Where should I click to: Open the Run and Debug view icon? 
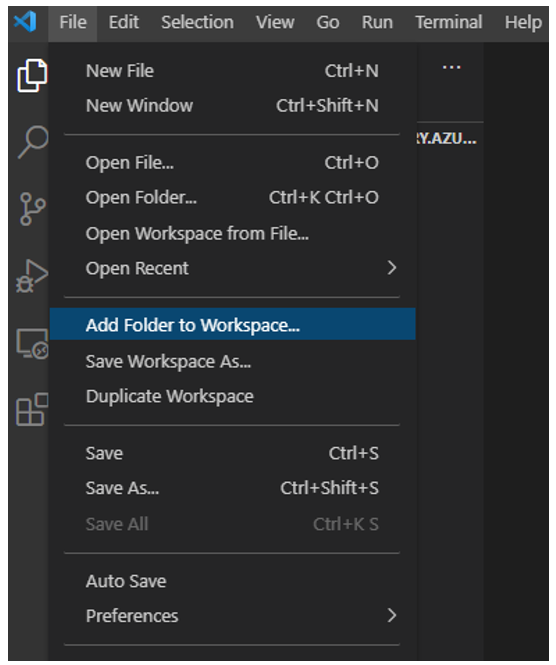click(32, 276)
